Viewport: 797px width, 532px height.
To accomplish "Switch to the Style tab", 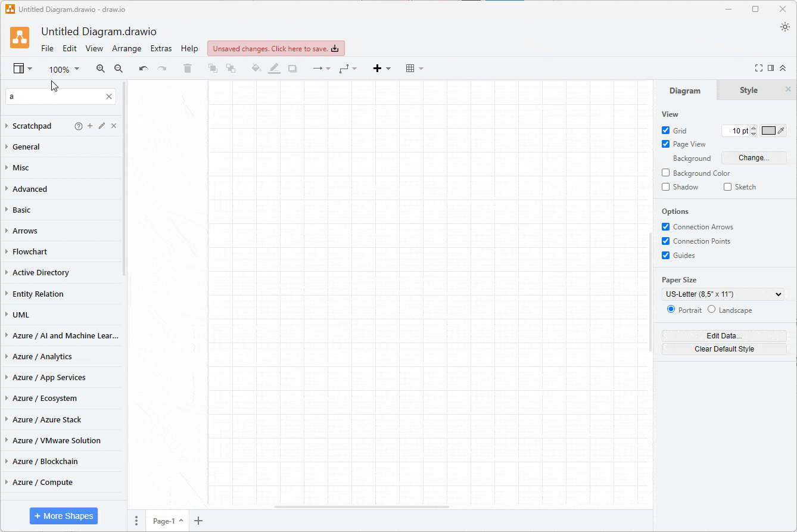I will tap(749, 90).
